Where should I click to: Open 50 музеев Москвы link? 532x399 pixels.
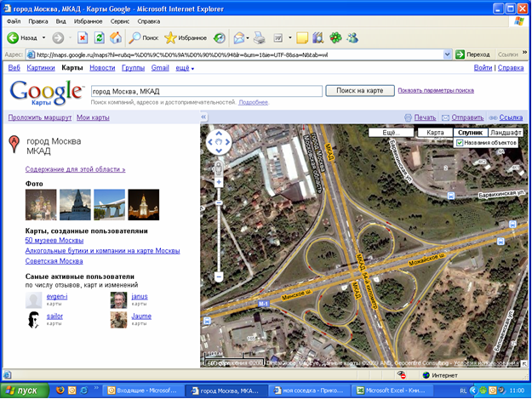(54, 241)
